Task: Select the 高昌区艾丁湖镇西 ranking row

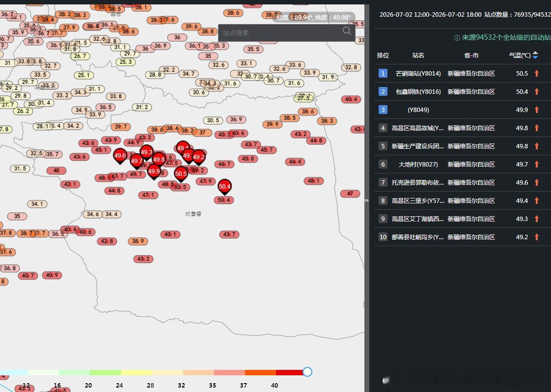Action: click(463, 219)
